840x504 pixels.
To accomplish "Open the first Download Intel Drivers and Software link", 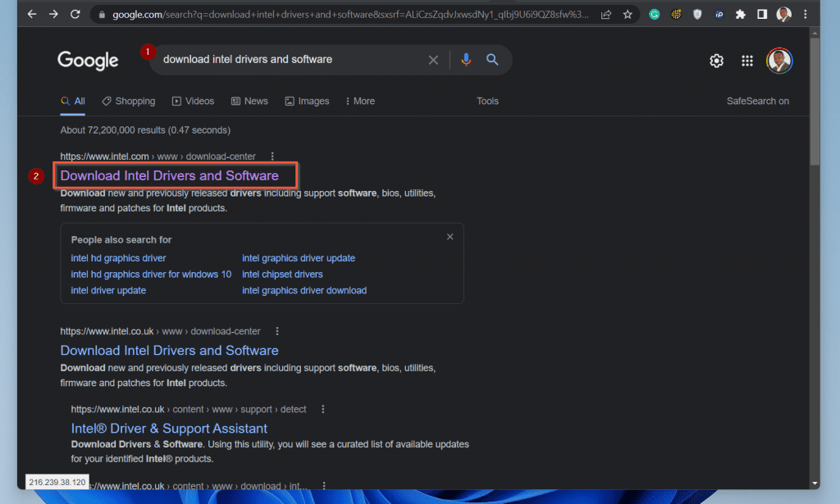I will click(169, 175).
